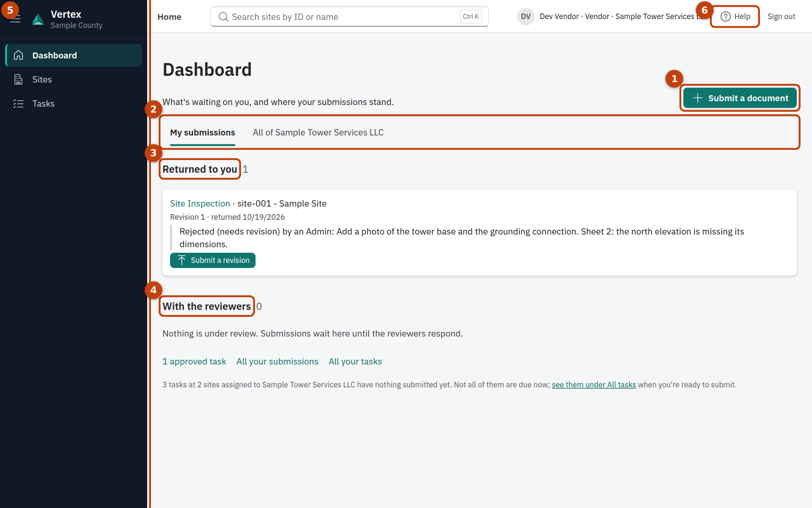This screenshot has width=812, height=508.
Task: Open All your tasks link
Action: tap(355, 362)
